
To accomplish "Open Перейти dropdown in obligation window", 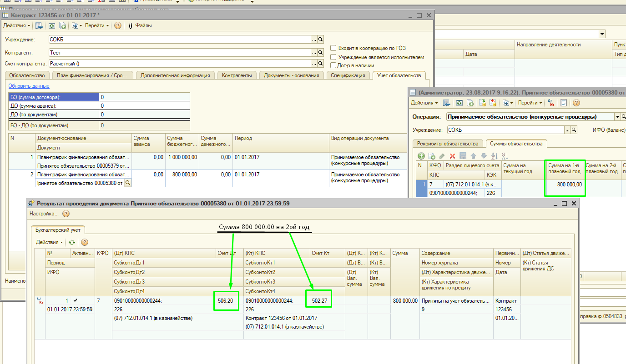I will (530, 103).
